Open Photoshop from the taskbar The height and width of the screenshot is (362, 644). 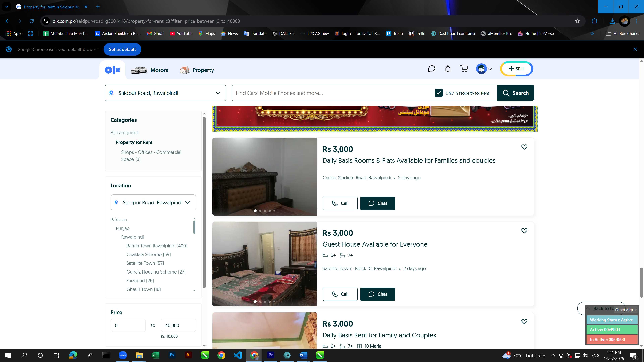coord(172,355)
